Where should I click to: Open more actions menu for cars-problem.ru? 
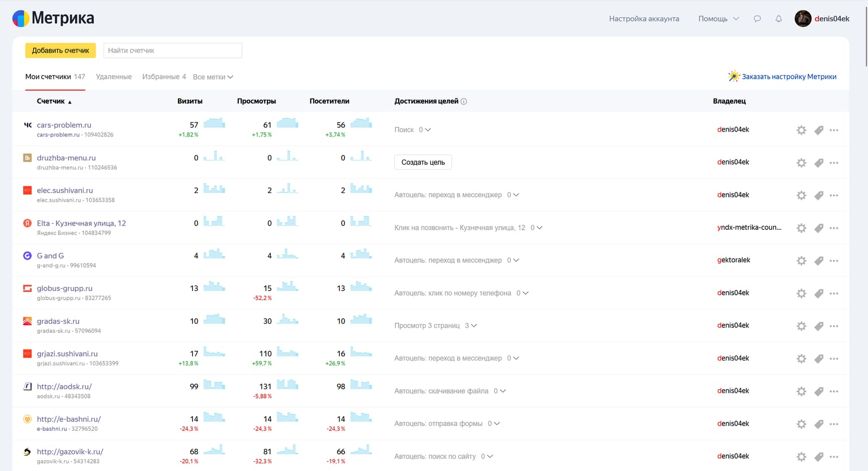point(834,130)
